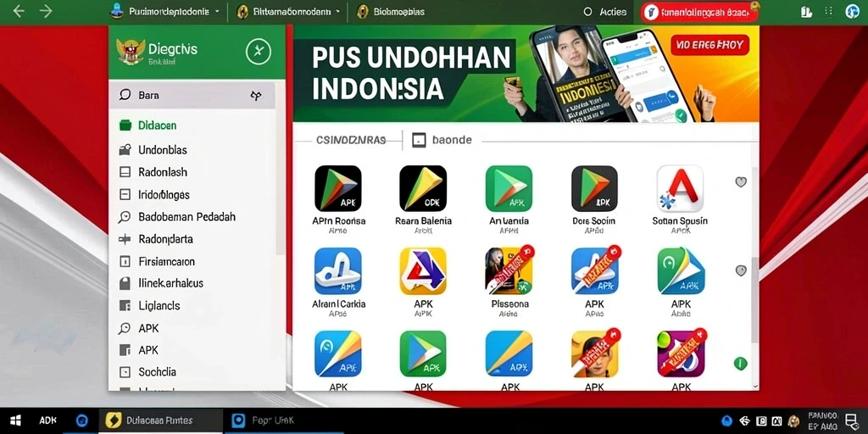Open the APtn Roonsa app icon
The image size is (868, 434).
(x=338, y=189)
